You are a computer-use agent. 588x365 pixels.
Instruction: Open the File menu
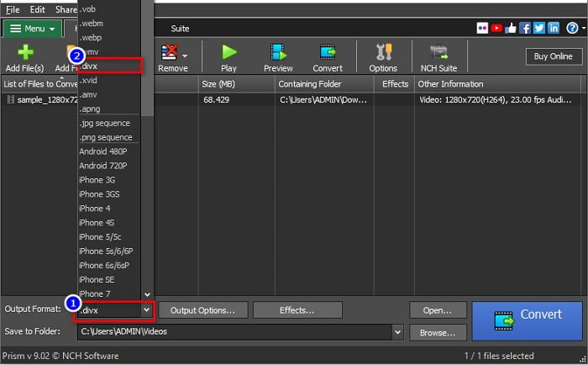tap(13, 9)
